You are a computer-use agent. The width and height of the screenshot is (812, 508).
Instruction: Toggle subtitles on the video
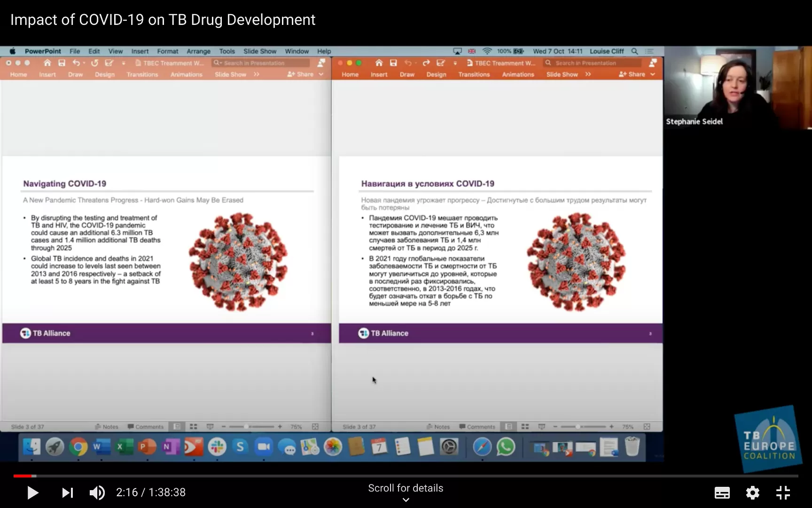point(722,492)
